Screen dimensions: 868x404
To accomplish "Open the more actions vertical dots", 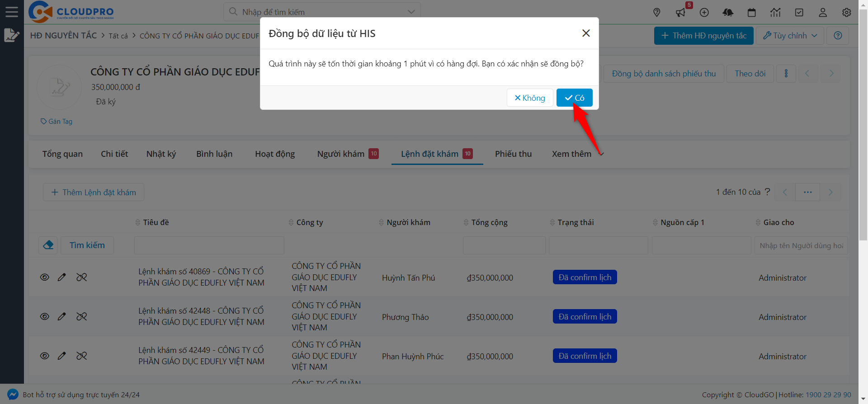I will click(x=786, y=74).
